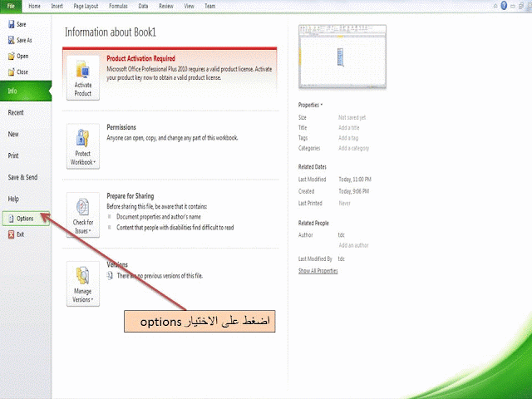Click the 'Permissions' heading text
532x399 pixels.
121,127
